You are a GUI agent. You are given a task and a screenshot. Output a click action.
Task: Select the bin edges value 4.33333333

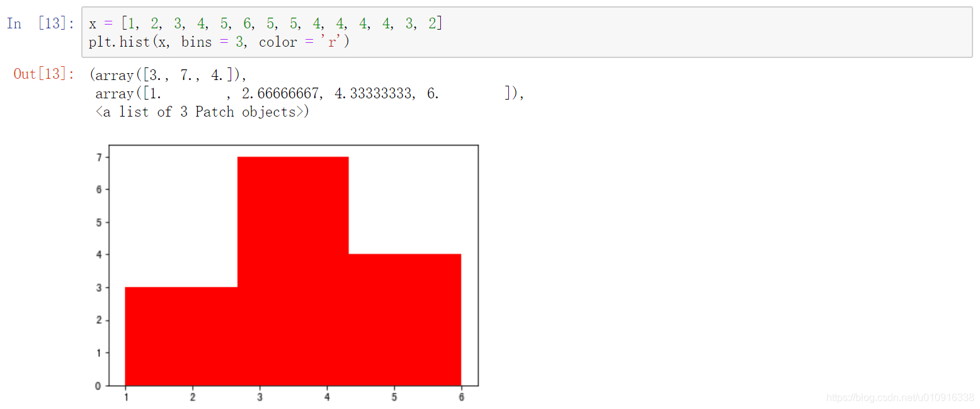373,93
